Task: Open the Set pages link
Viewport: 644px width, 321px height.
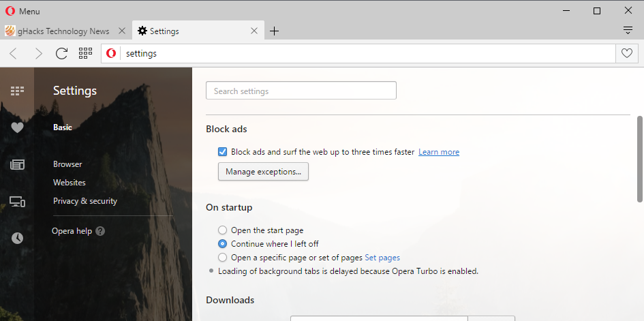Action: (x=382, y=258)
